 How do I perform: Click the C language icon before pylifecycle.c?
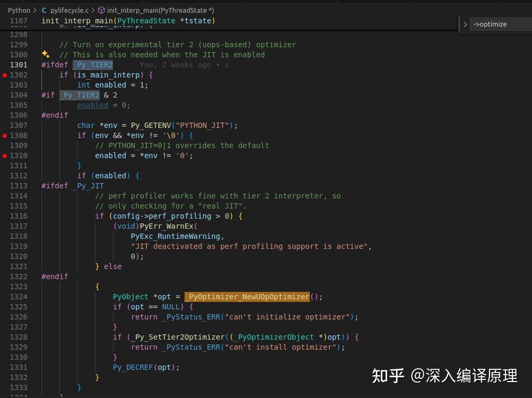43,10
